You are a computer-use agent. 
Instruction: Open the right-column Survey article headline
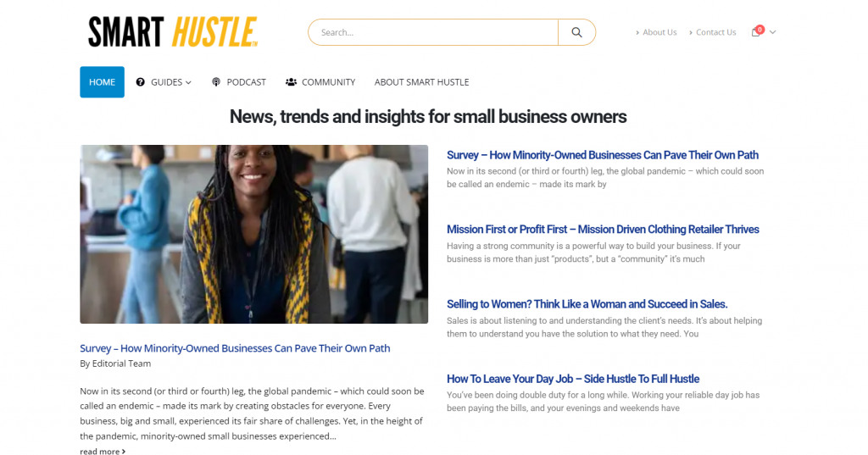(602, 155)
